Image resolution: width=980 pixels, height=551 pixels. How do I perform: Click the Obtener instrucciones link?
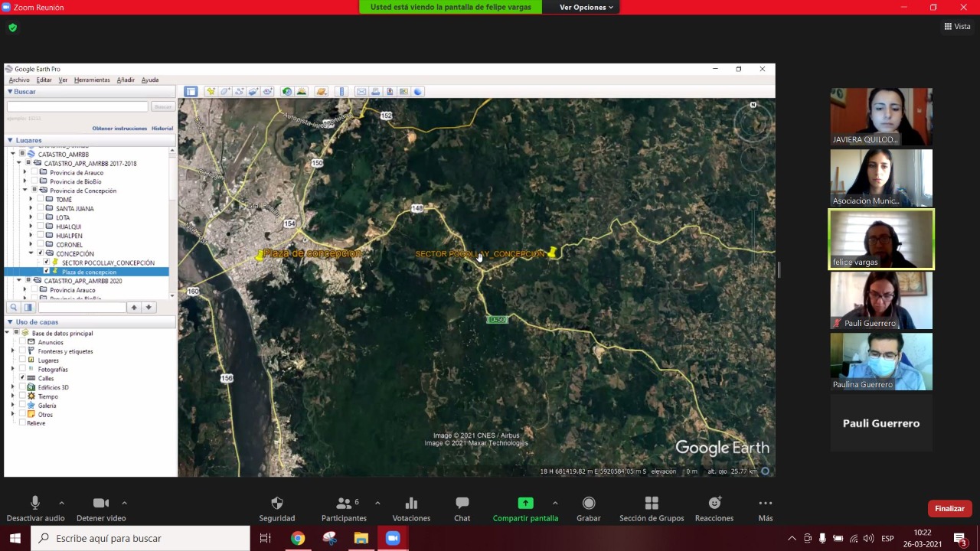[119, 129]
